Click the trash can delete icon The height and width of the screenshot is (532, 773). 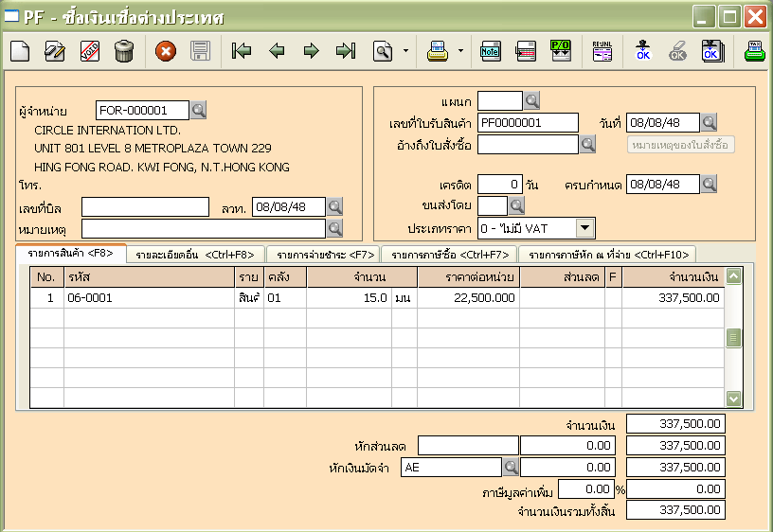tap(124, 51)
